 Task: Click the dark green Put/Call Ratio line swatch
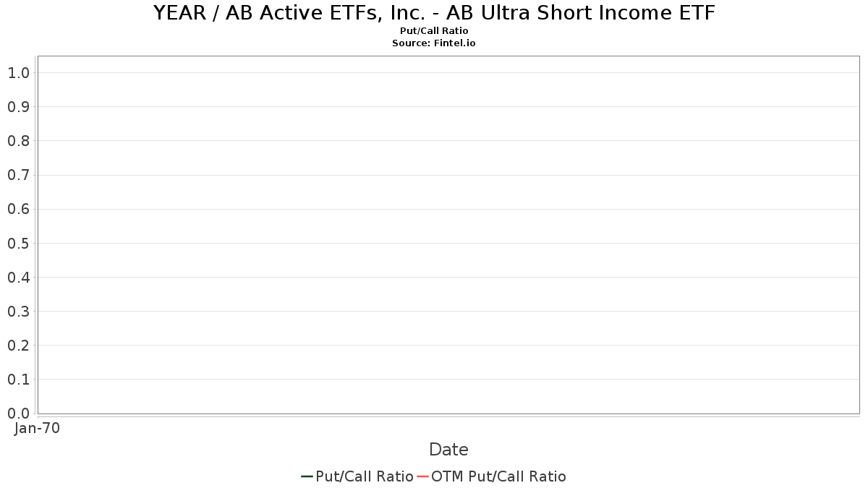click(x=307, y=476)
